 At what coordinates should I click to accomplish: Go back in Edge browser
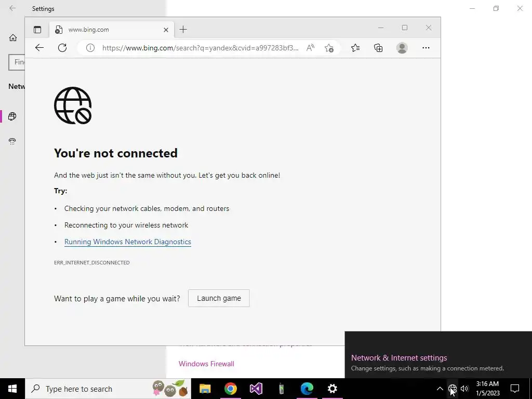tap(39, 48)
